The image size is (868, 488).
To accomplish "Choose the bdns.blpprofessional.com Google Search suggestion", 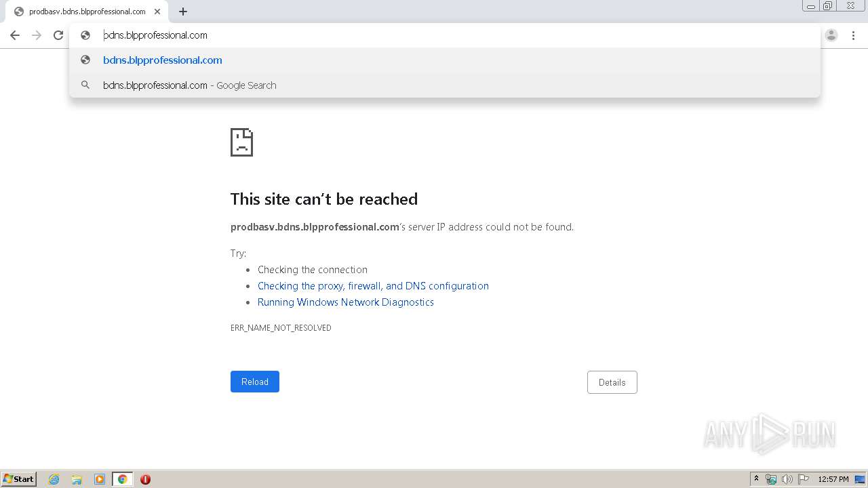I will [x=445, y=85].
